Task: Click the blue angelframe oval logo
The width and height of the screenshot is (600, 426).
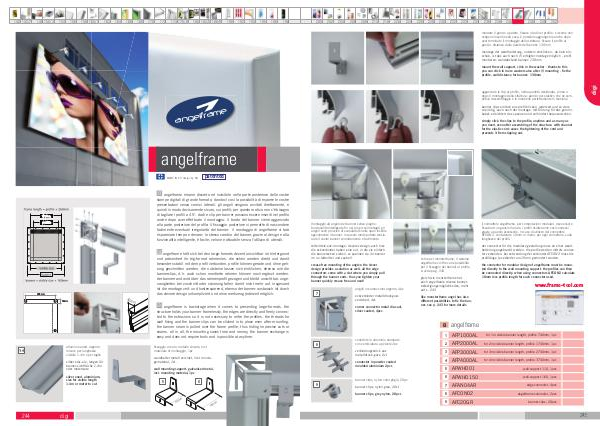Action: coord(200,113)
